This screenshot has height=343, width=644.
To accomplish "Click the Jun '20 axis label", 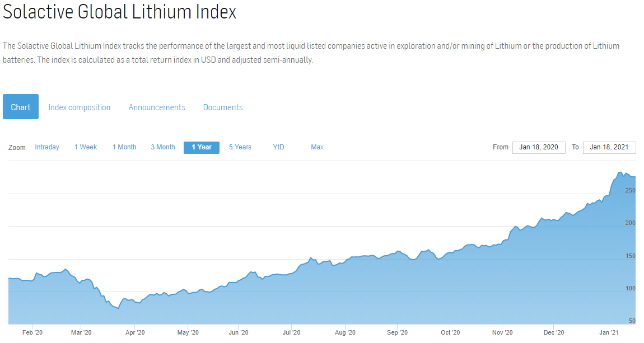I will (x=239, y=332).
